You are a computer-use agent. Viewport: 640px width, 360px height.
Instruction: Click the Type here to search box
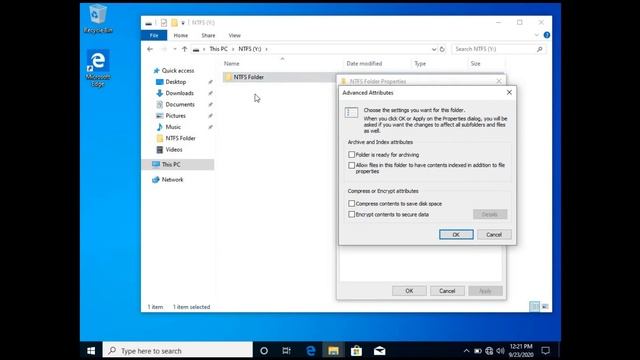click(x=178, y=351)
